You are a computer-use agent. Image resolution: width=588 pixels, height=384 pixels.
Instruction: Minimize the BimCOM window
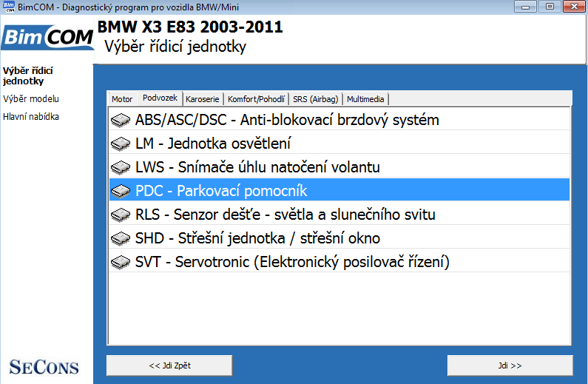tap(525, 7)
